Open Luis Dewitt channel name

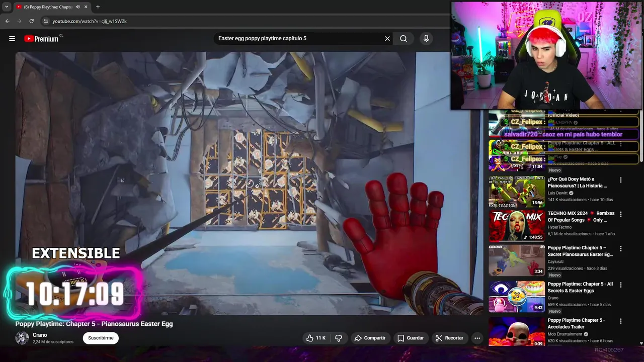click(x=557, y=193)
